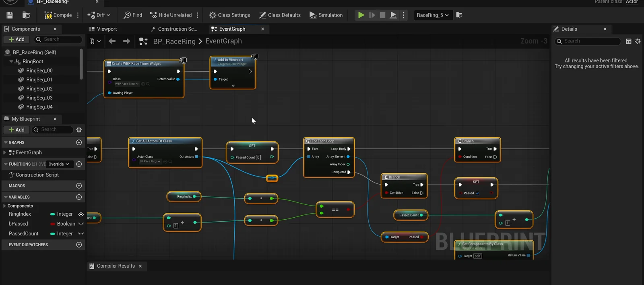This screenshot has width=644, height=285.
Task: Collapse the GRAPHS section
Action: pos(6,142)
